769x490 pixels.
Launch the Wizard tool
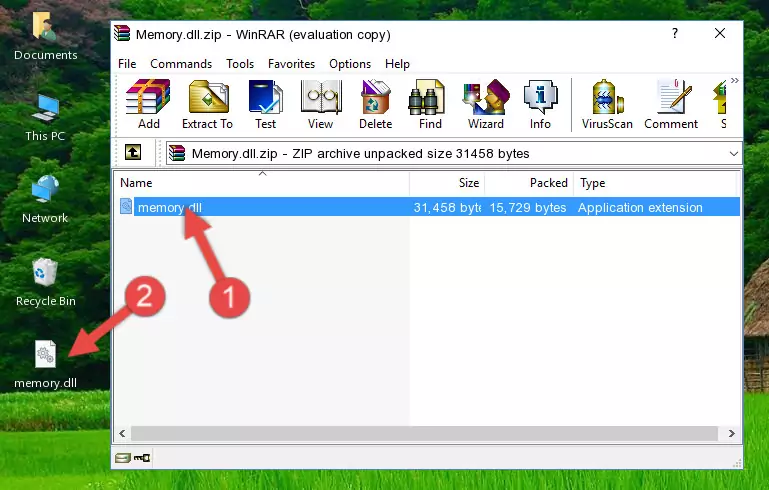(486, 103)
